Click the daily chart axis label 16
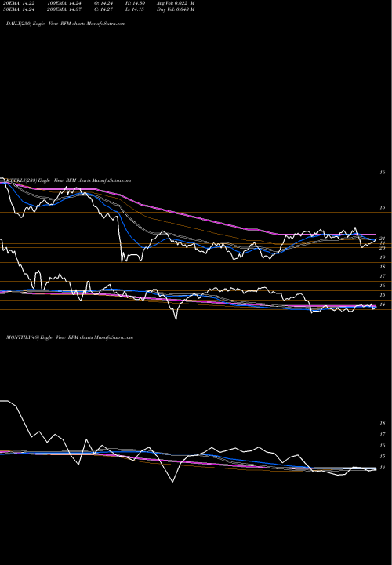The image size is (392, 565). click(x=383, y=173)
